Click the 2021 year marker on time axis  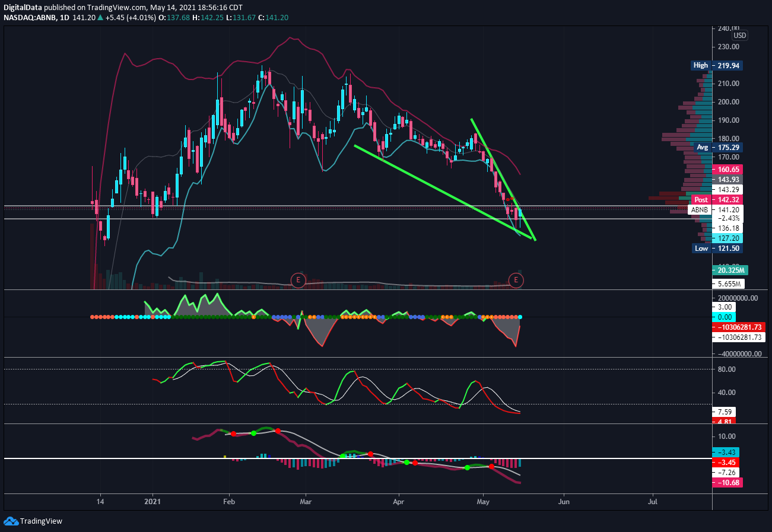coord(153,502)
